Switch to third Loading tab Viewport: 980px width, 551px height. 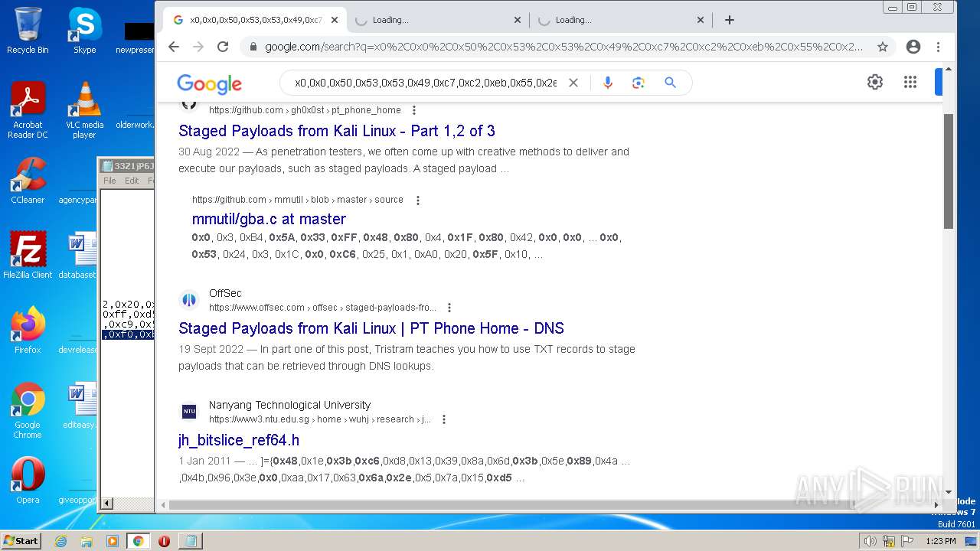[x=620, y=20]
